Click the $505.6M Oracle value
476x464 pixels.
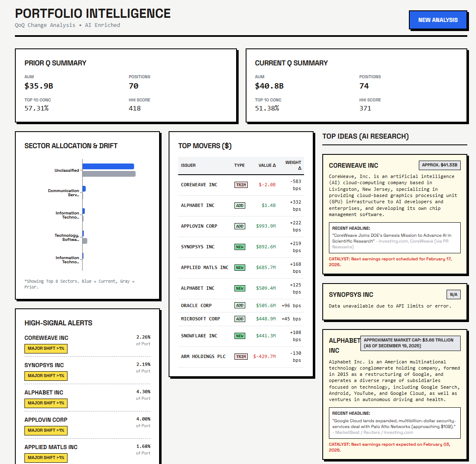pyautogui.click(x=266, y=306)
